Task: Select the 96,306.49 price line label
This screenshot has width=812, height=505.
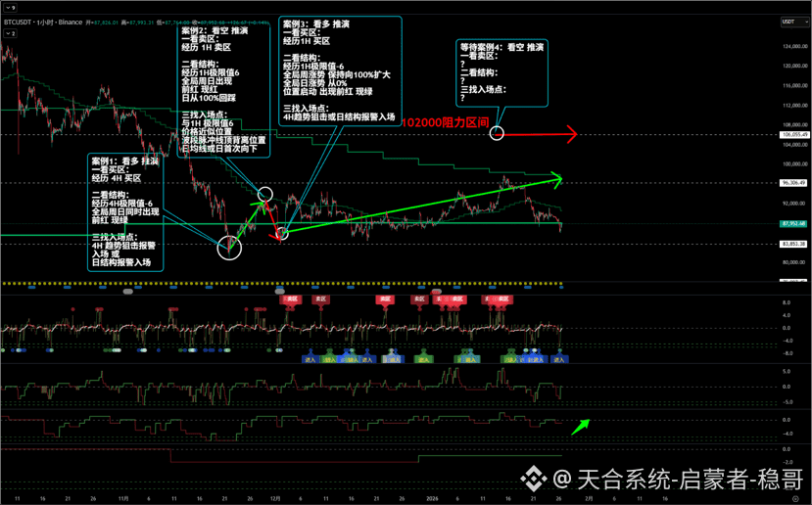Action: click(x=793, y=183)
